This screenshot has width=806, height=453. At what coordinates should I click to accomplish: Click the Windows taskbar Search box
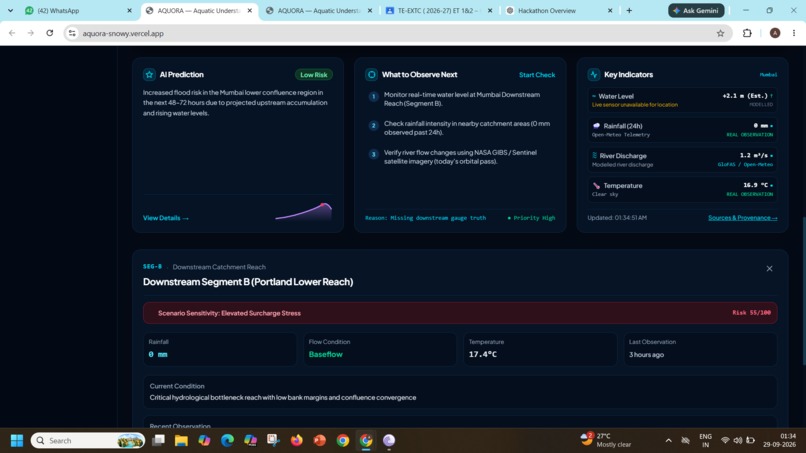88,441
